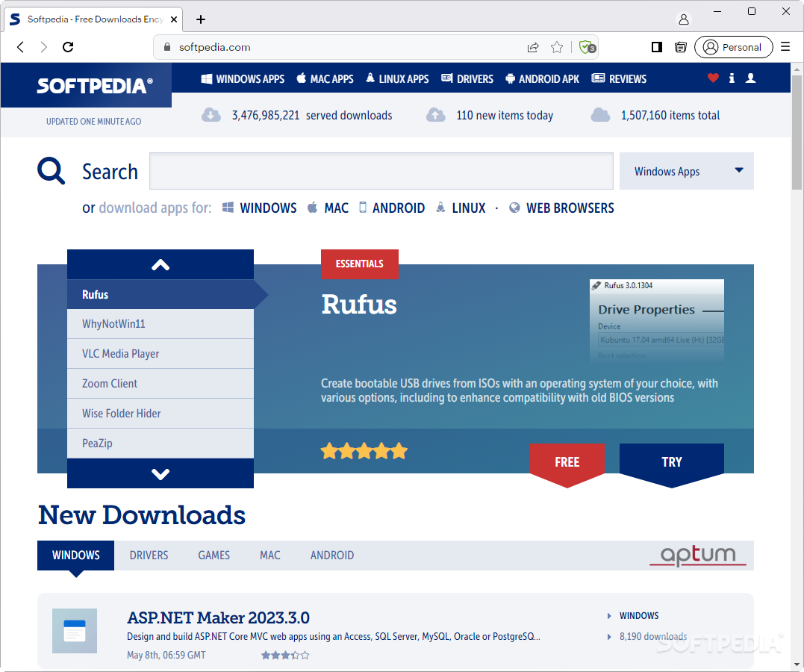Click the Rufus five-star rating
Screen dimensions: 804x672
364,452
